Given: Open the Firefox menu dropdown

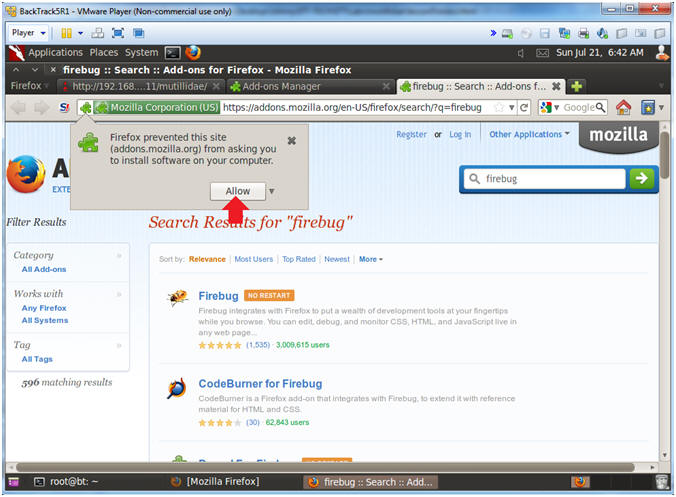Looking at the screenshot, I should pos(29,86).
